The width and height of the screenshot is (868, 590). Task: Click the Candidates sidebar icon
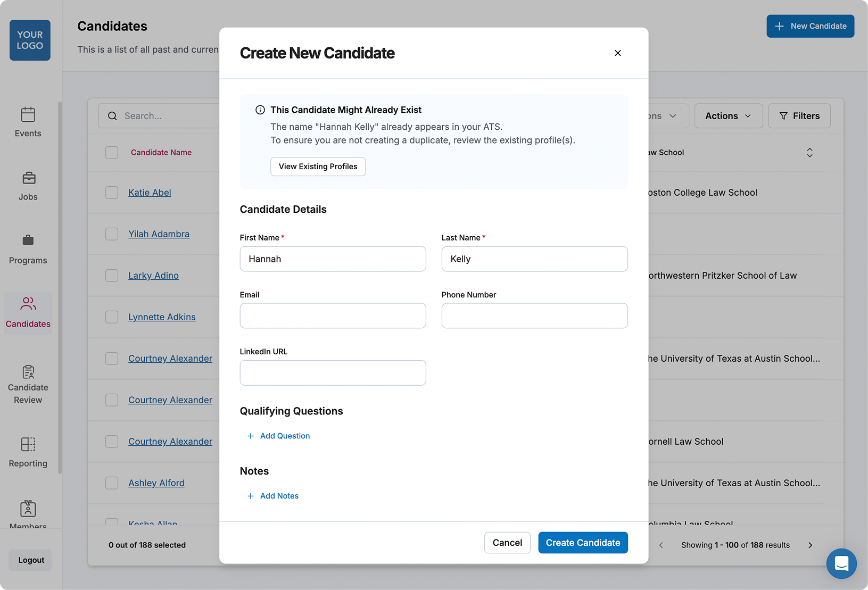[28, 313]
